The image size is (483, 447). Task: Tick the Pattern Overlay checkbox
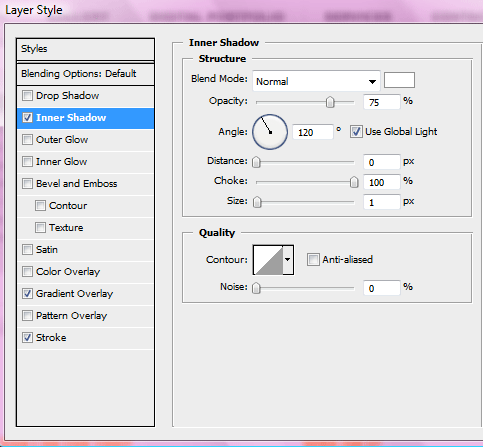click(27, 316)
